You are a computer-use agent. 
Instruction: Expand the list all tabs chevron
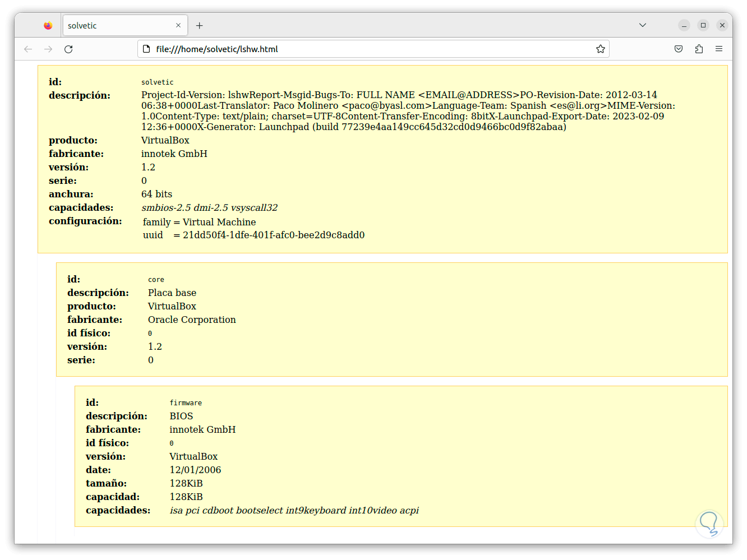pyautogui.click(x=643, y=25)
